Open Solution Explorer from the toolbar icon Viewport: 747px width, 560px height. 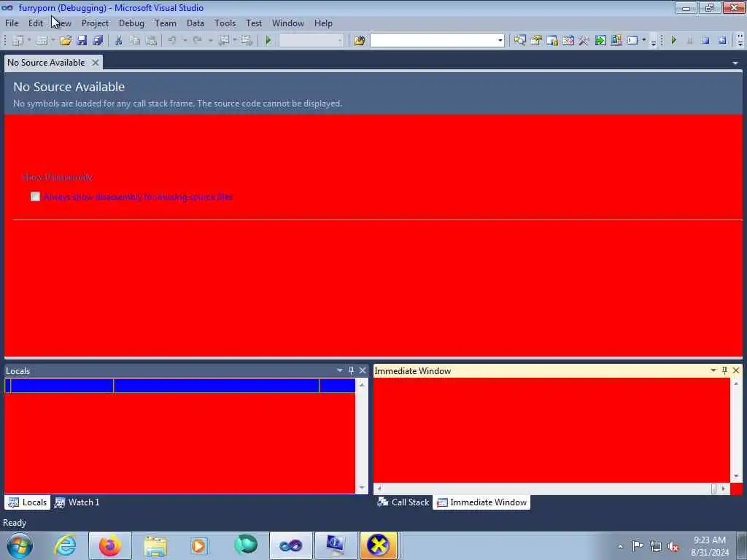[519, 41]
